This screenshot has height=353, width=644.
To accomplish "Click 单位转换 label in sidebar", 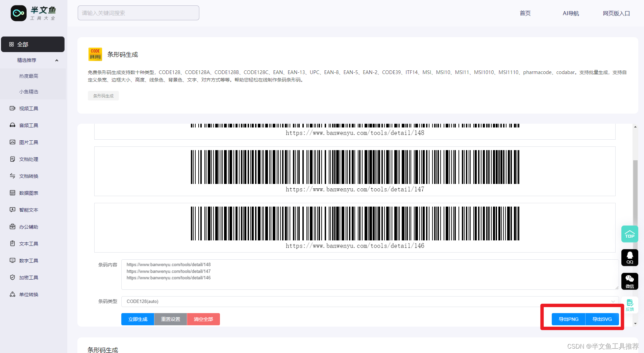I will click(x=29, y=295).
